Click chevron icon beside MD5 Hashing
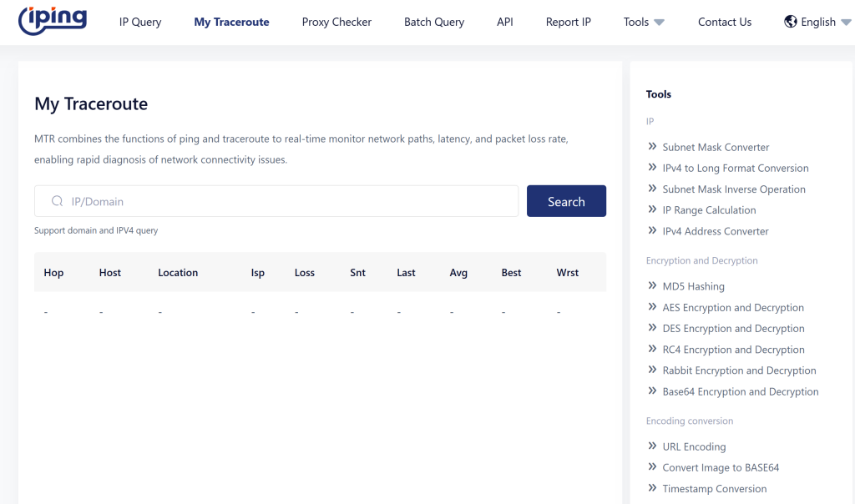Image resolution: width=855 pixels, height=504 pixels. (x=652, y=286)
